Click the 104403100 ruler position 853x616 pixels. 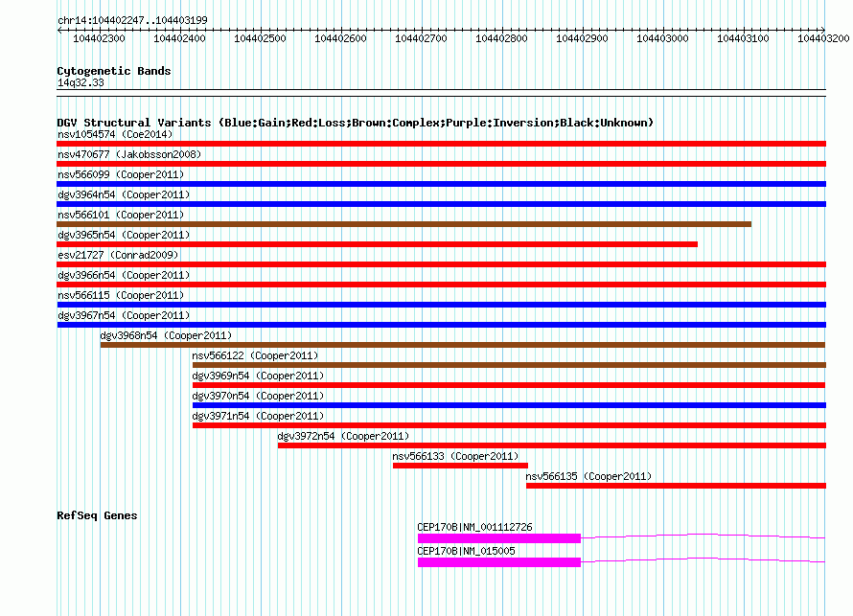(x=743, y=38)
